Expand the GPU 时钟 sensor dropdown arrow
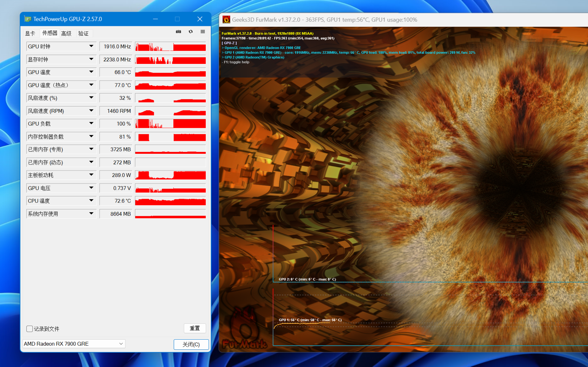This screenshot has width=588, height=367. point(91,46)
